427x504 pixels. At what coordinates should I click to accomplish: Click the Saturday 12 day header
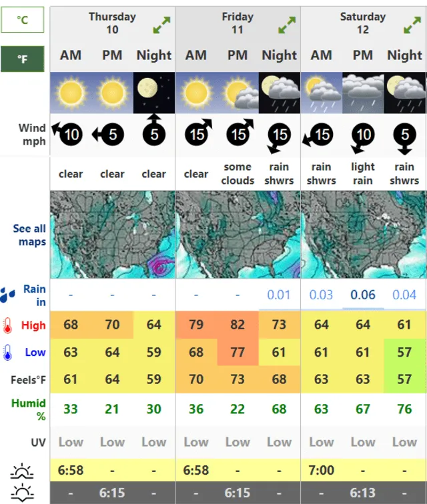pos(363,23)
